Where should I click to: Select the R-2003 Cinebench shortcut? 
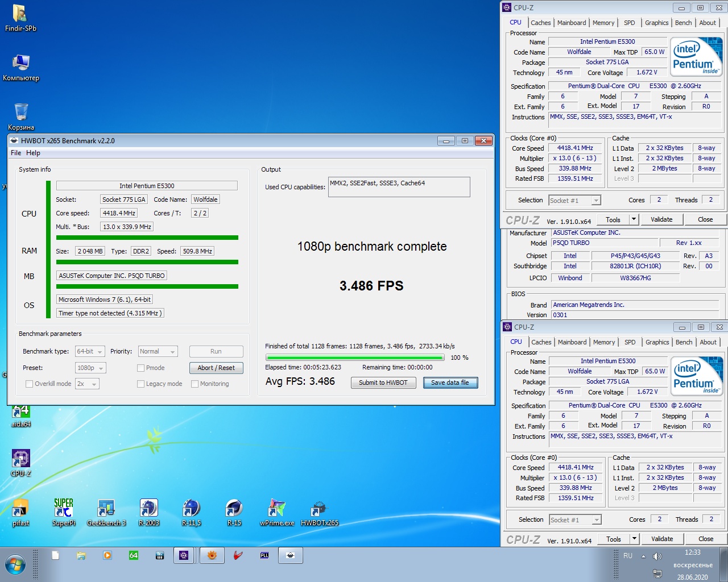tap(149, 512)
